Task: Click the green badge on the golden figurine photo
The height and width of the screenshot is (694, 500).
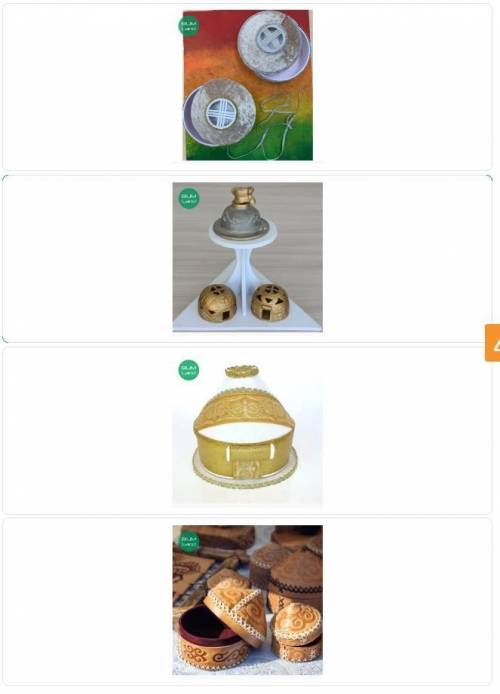Action: (189, 198)
